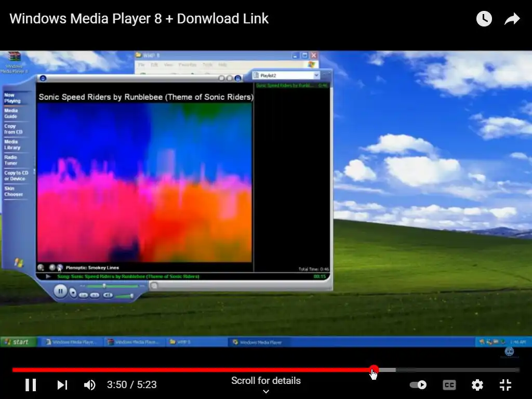
Task: Click the blue skin mode button atop WMP
Action: click(238, 78)
